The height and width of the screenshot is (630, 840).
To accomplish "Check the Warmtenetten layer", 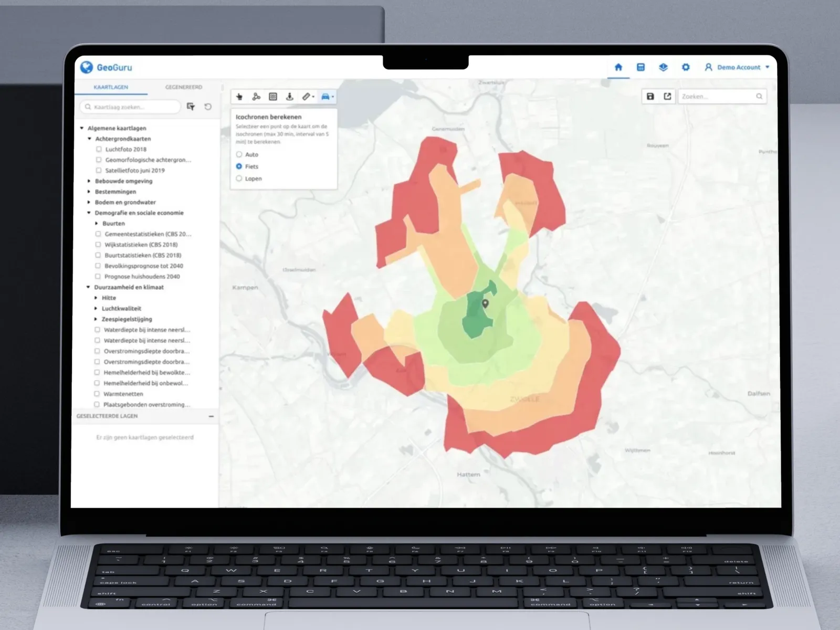I will [97, 394].
